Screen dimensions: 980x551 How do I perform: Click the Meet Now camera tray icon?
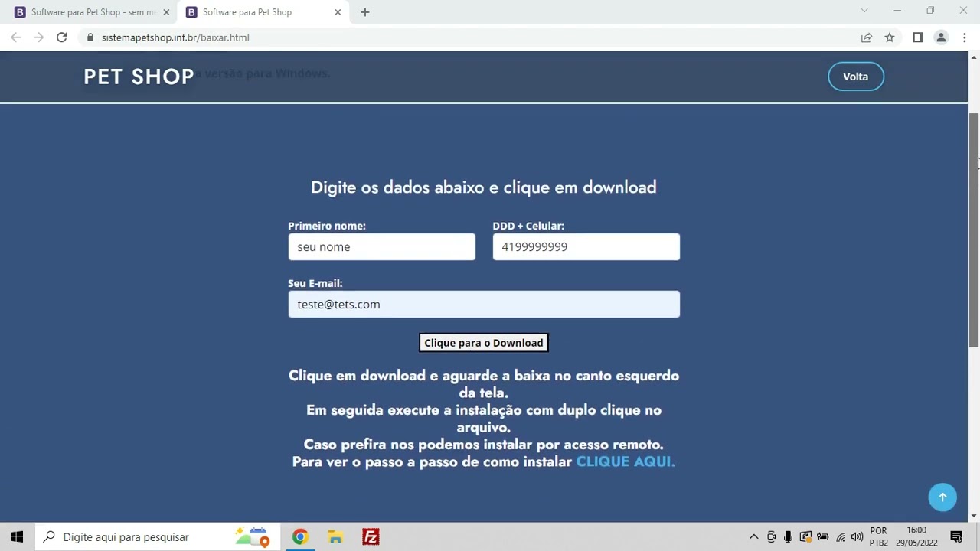pos(771,537)
